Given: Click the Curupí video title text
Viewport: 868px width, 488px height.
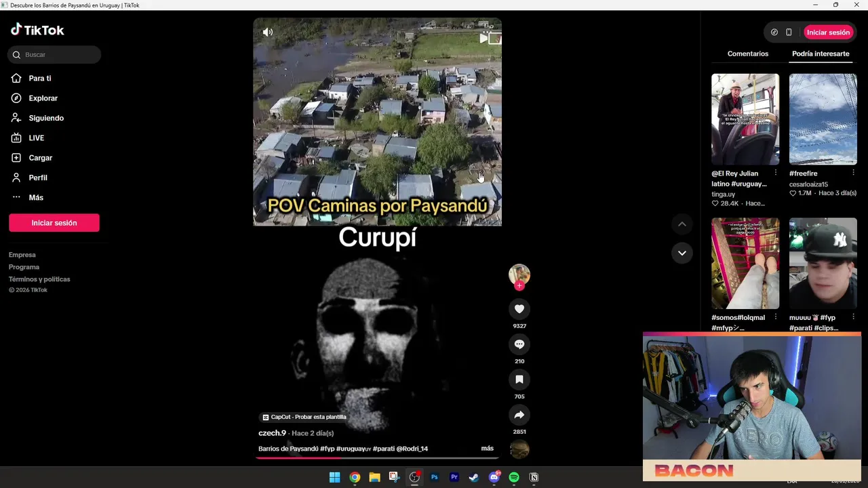Looking at the screenshot, I should pyautogui.click(x=377, y=238).
